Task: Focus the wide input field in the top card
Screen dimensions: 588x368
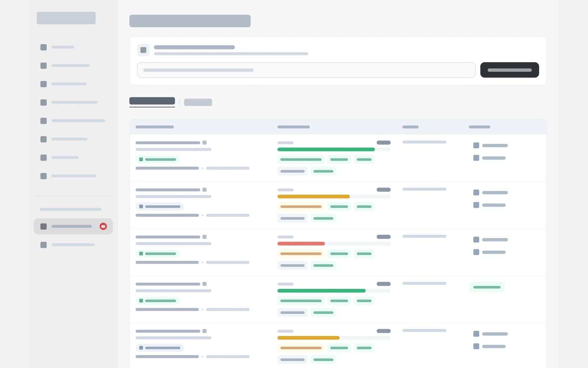Action: coord(306,70)
